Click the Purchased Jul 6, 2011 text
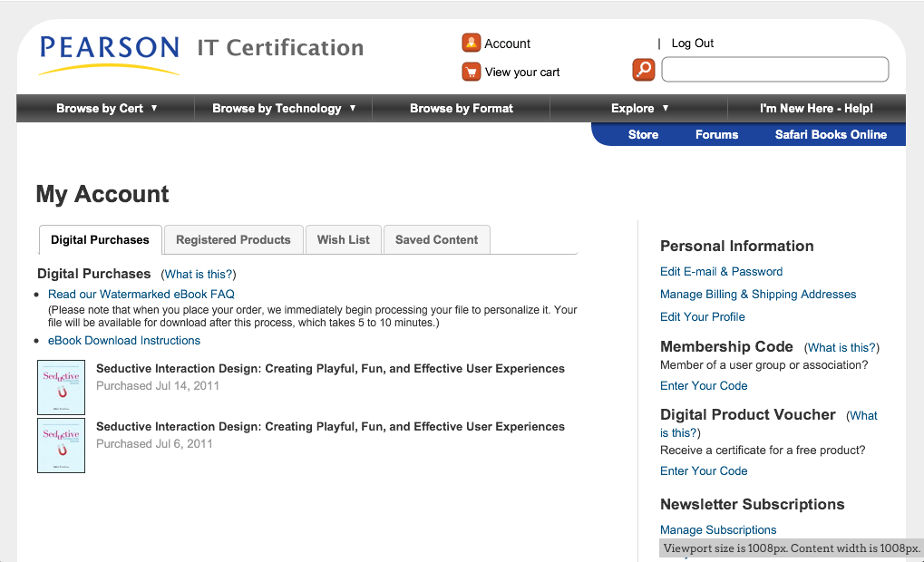 [154, 444]
